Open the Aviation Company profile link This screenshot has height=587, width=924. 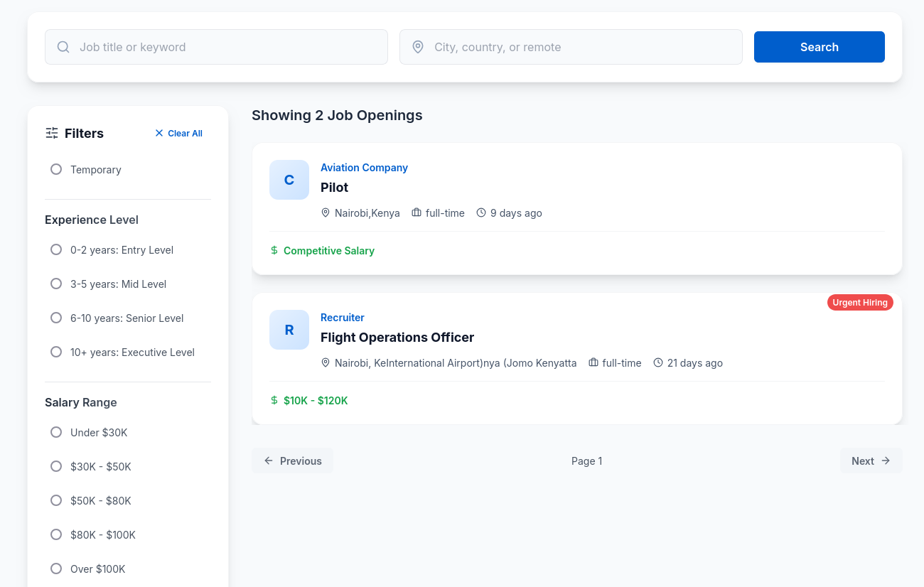click(x=364, y=168)
